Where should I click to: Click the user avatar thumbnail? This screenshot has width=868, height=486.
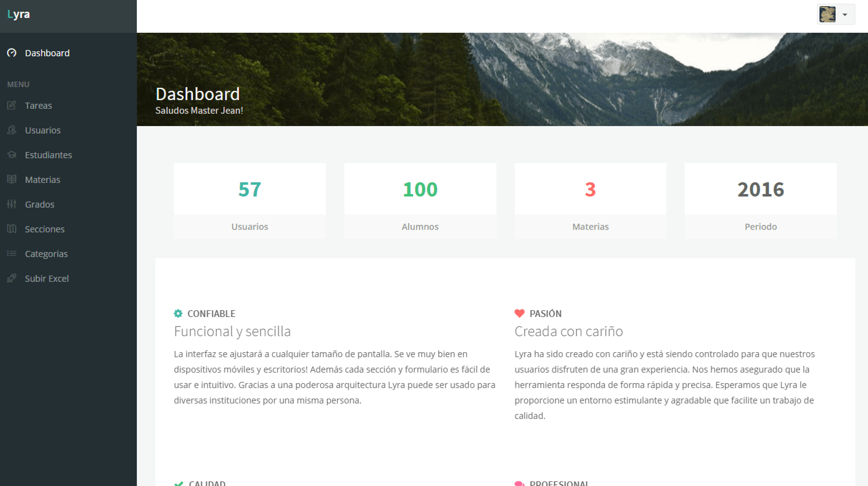pos(827,15)
